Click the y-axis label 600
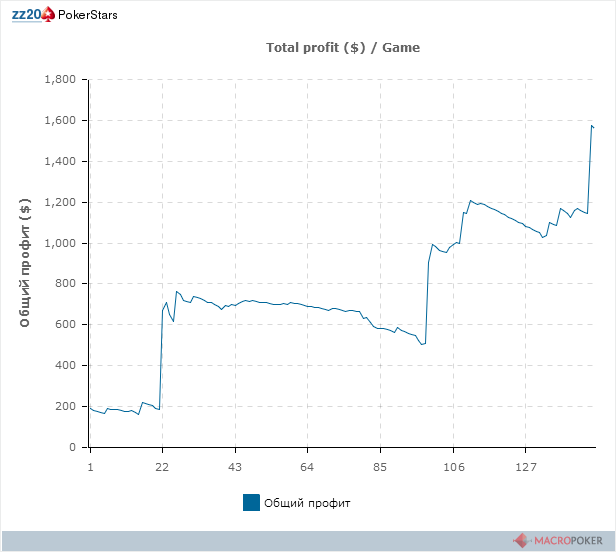The width and height of the screenshot is (616, 552). coord(66,324)
